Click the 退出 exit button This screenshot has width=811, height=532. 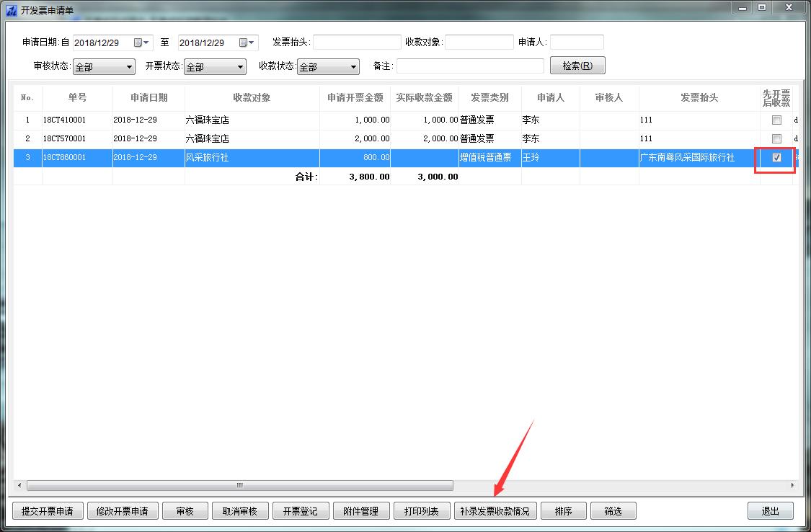770,511
